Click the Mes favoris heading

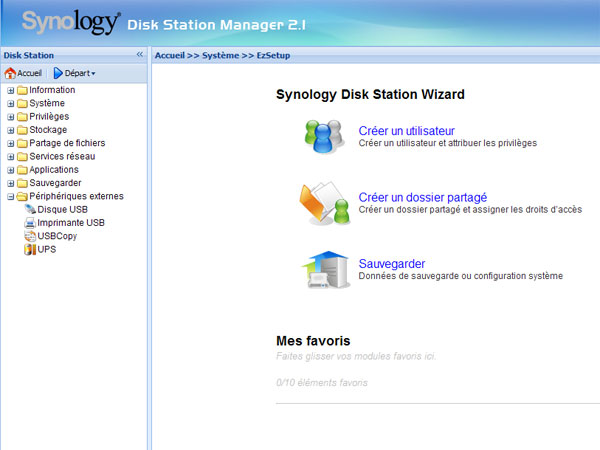tap(313, 341)
